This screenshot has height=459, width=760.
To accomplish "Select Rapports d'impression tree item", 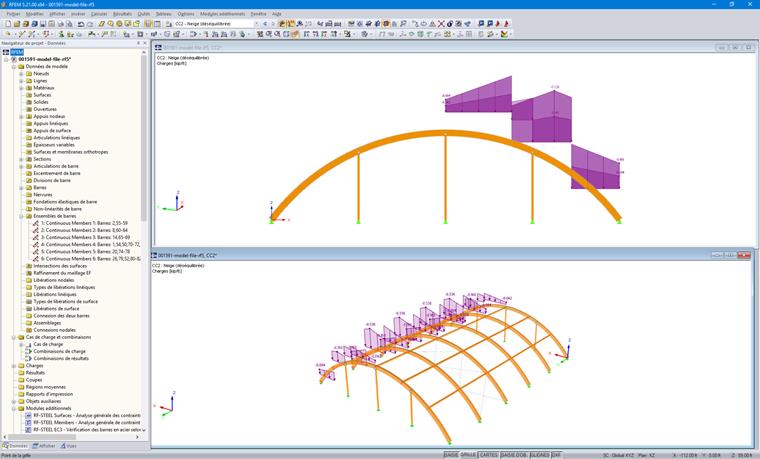I will pyautogui.click(x=49, y=394).
